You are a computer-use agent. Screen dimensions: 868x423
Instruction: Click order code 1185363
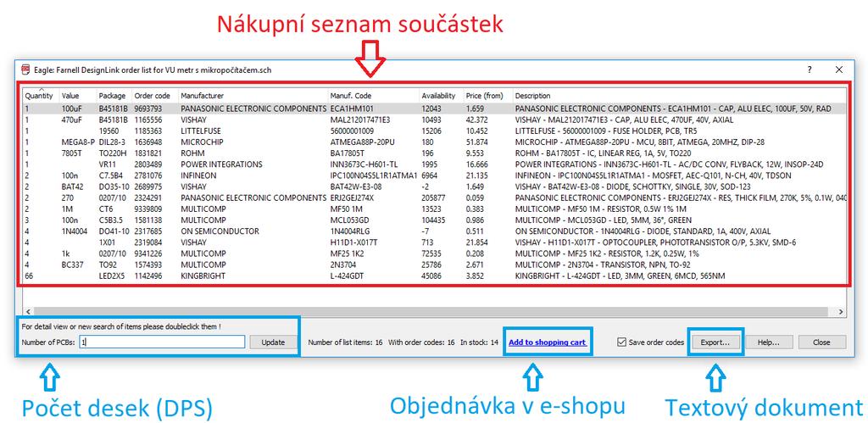[147, 131]
